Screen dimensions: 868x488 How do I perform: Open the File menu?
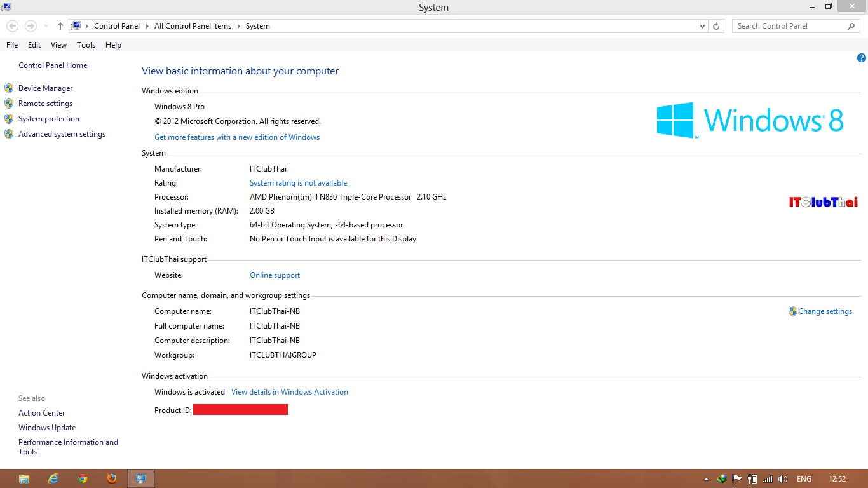[x=12, y=45]
